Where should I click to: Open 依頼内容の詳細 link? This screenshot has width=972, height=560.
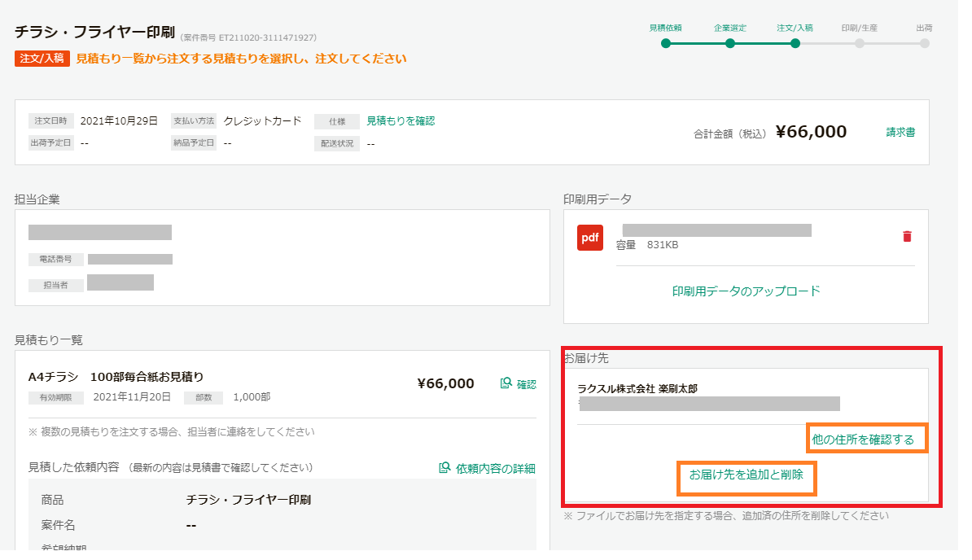coord(495,468)
